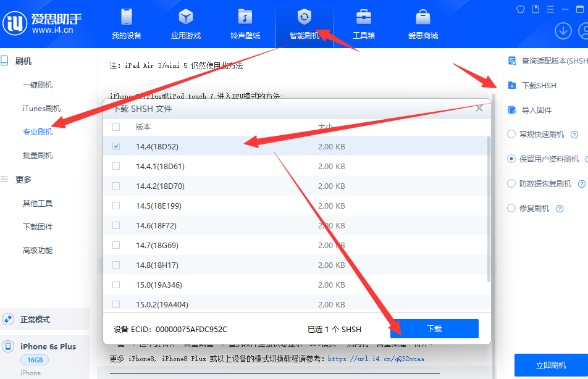
Task: Click help icon next to 常规快速刷机
Action: 574,135
